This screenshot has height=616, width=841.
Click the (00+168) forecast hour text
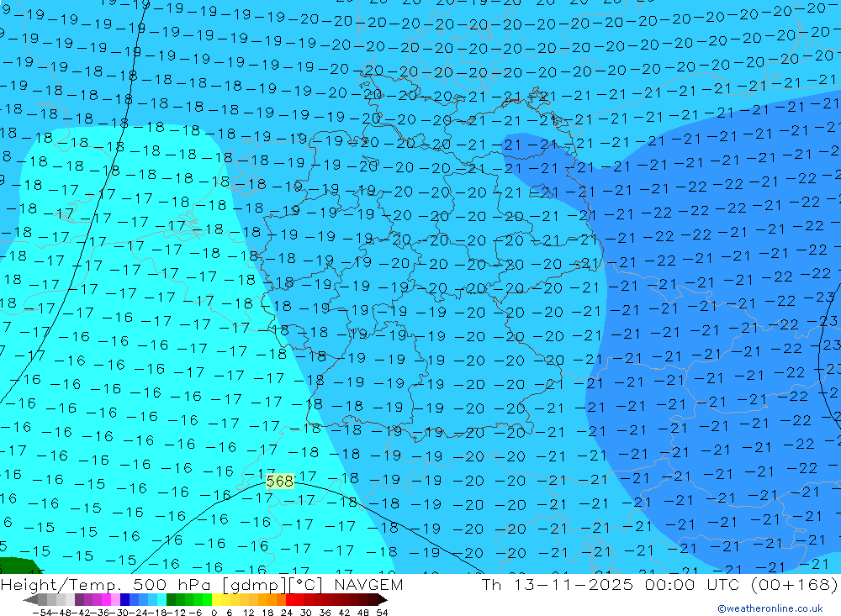(795, 584)
